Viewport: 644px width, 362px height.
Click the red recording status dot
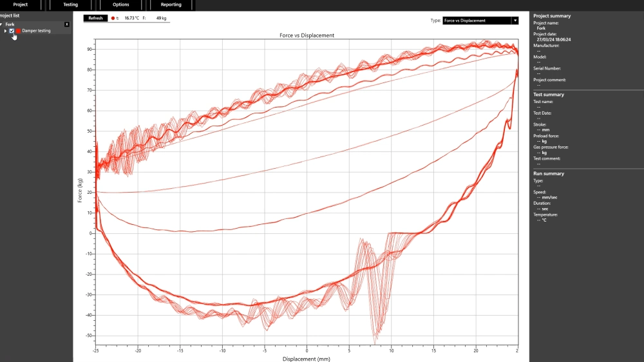pyautogui.click(x=113, y=18)
